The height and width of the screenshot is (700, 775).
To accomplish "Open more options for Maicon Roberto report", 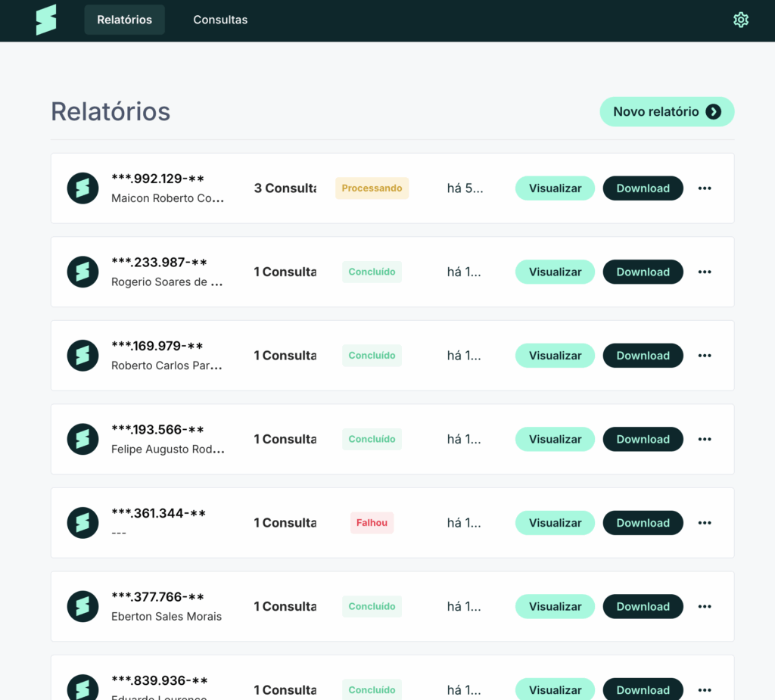I will pos(705,188).
